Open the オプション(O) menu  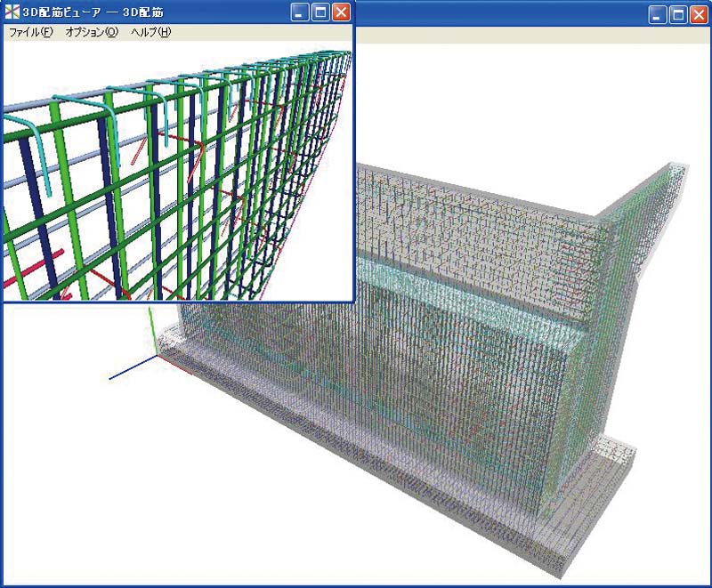92,32
